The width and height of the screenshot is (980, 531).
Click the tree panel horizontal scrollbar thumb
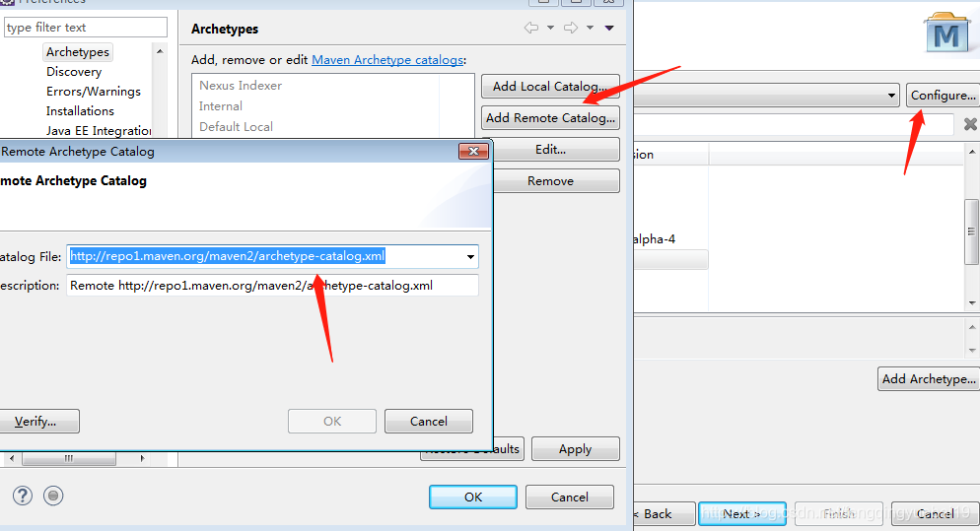[x=69, y=458]
